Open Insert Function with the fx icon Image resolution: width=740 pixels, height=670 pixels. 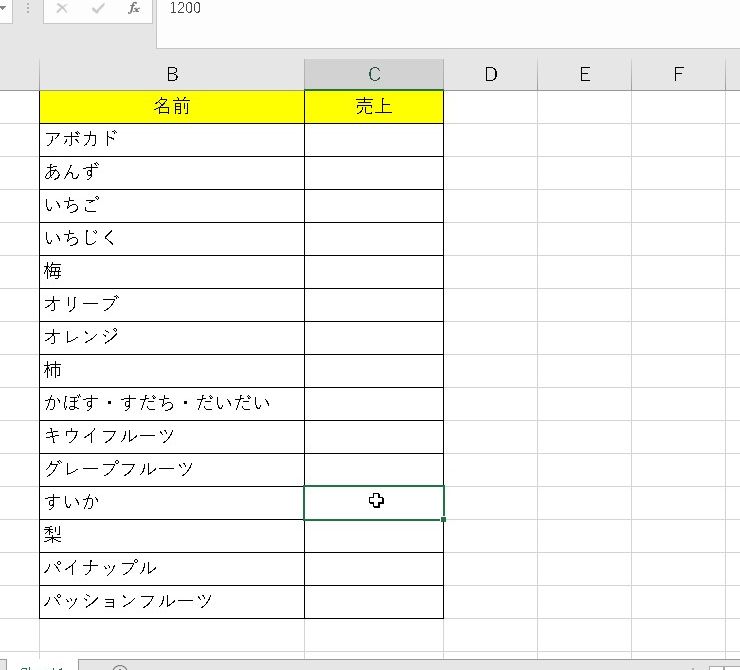[134, 9]
